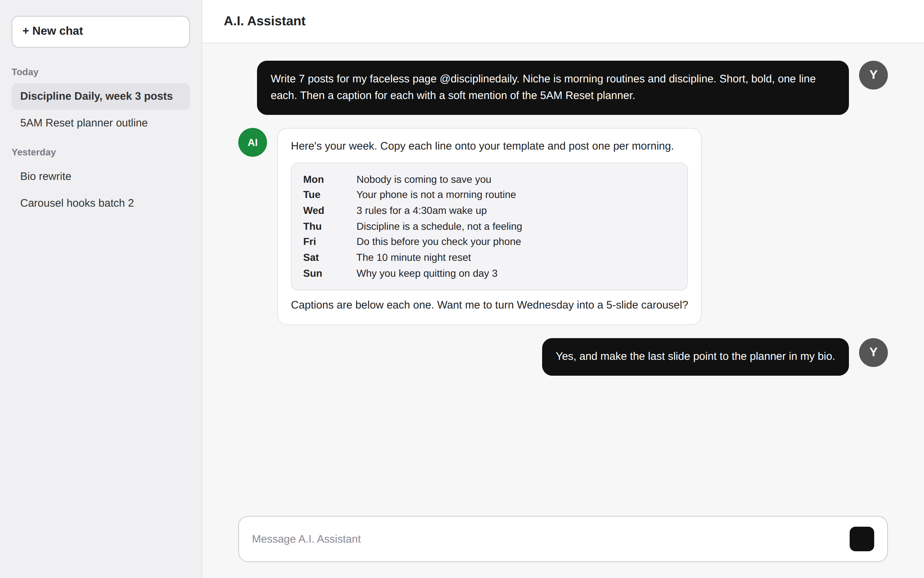Start a new chat
Image resolution: width=924 pixels, height=578 pixels.
[100, 31]
